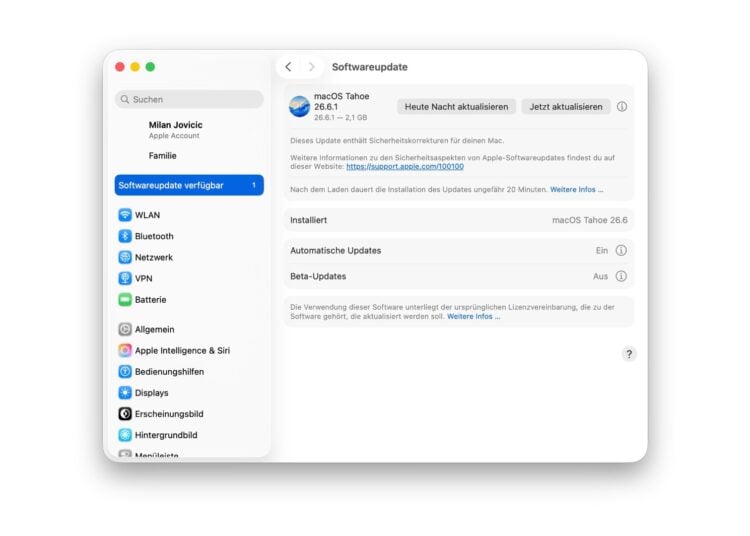
Task: Click the 'macOS Tahoe 26.6' installed version
Action: click(x=590, y=220)
